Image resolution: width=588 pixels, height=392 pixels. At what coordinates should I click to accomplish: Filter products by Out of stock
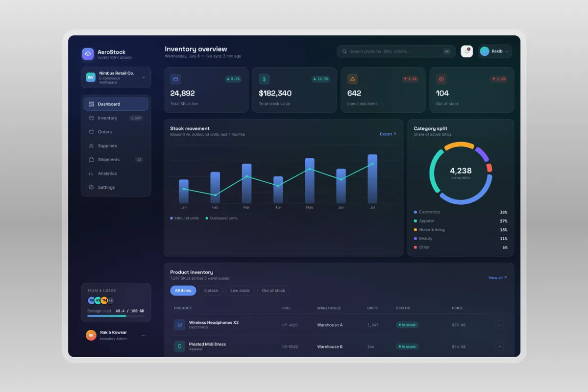tap(273, 291)
